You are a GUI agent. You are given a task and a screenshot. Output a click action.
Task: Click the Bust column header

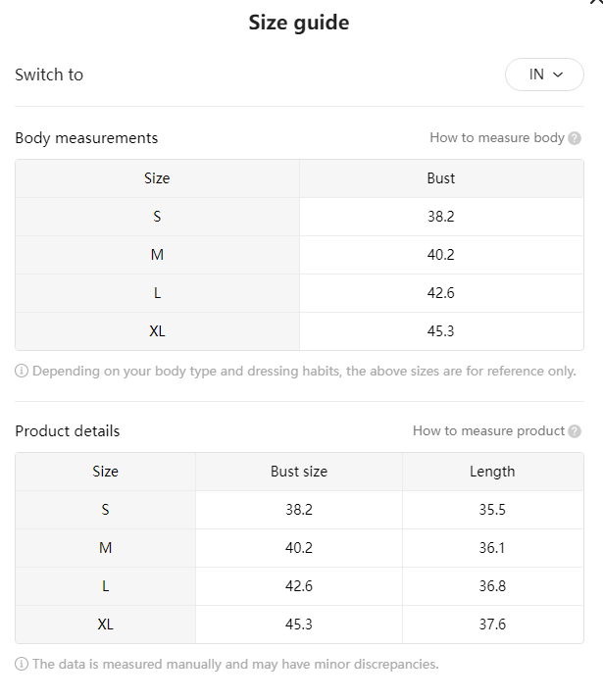click(x=441, y=178)
